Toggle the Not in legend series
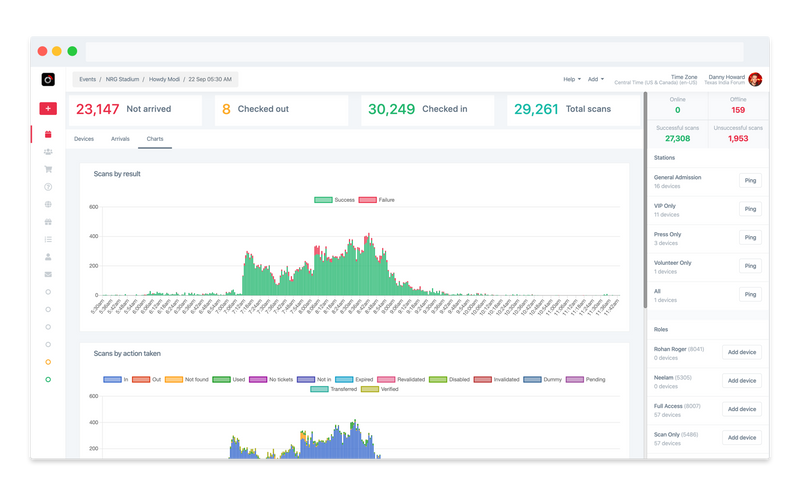 point(314,380)
